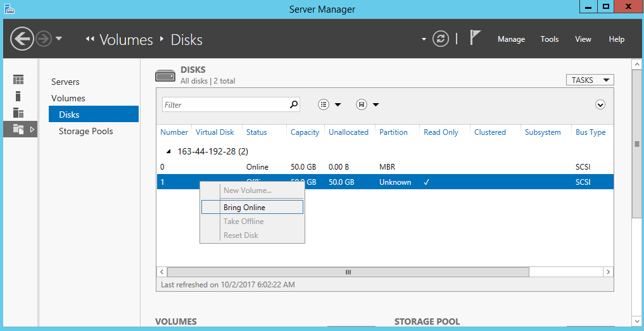Select the Local Server icon in sidebar
This screenshot has height=331, width=644.
coord(18,96)
